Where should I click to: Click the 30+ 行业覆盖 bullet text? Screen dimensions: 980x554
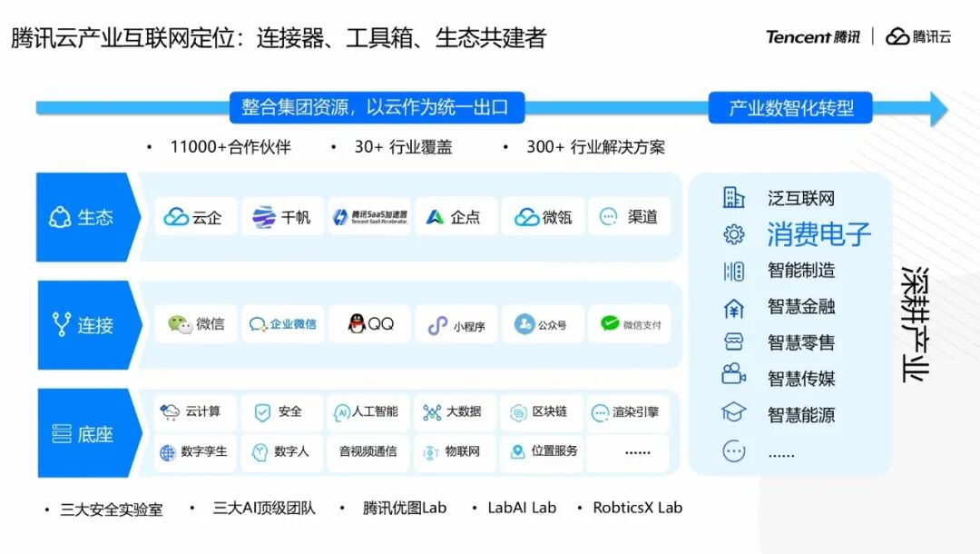coord(403,147)
